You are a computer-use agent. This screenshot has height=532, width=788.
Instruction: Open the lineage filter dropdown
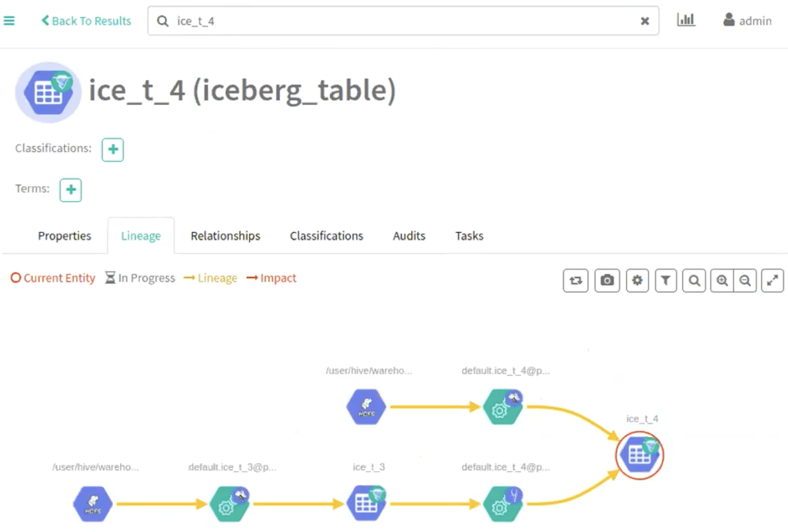tap(666, 281)
